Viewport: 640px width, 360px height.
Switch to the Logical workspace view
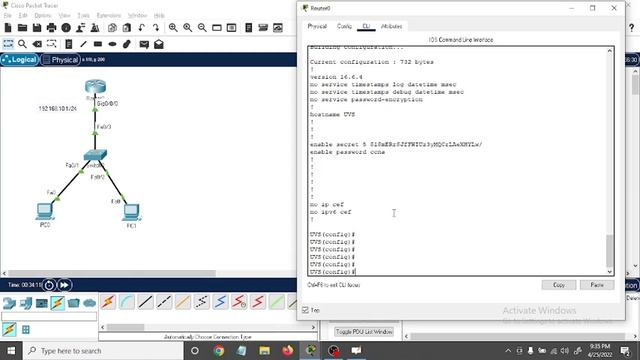pyautogui.click(x=20, y=60)
